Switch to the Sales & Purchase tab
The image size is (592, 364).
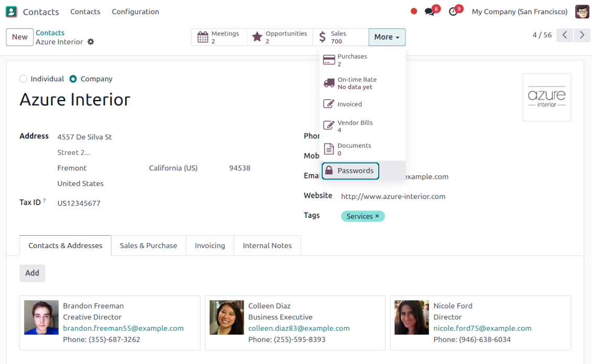(148, 246)
